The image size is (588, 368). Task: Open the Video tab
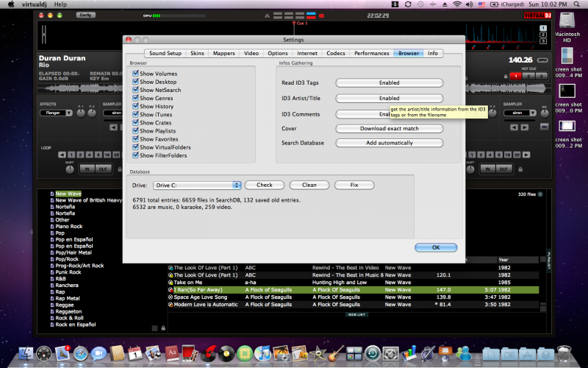tap(251, 53)
